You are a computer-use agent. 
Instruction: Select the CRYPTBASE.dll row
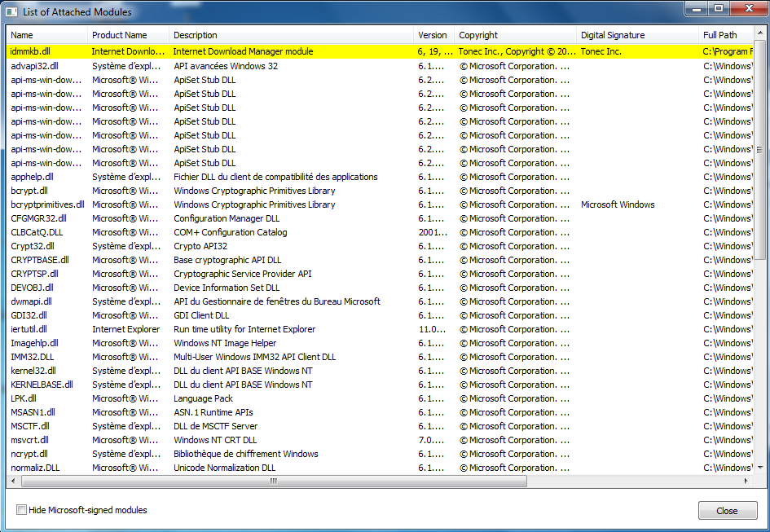point(380,260)
